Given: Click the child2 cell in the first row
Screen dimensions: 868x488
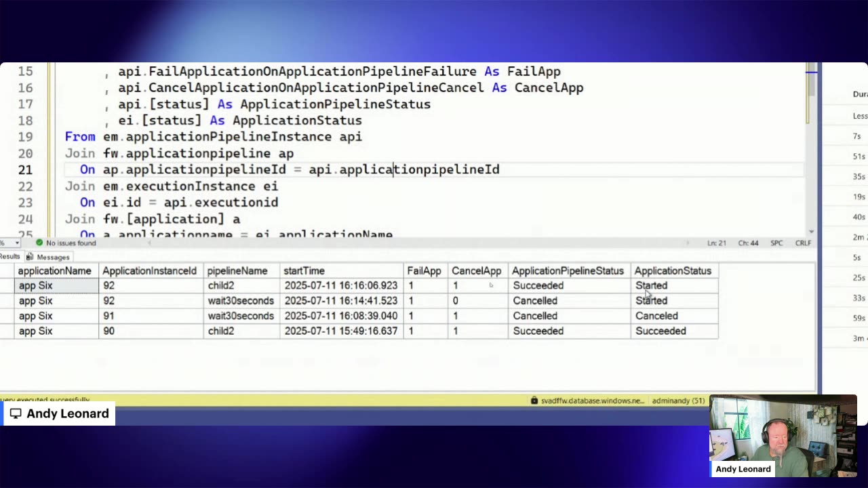Looking at the screenshot, I should tap(241, 285).
